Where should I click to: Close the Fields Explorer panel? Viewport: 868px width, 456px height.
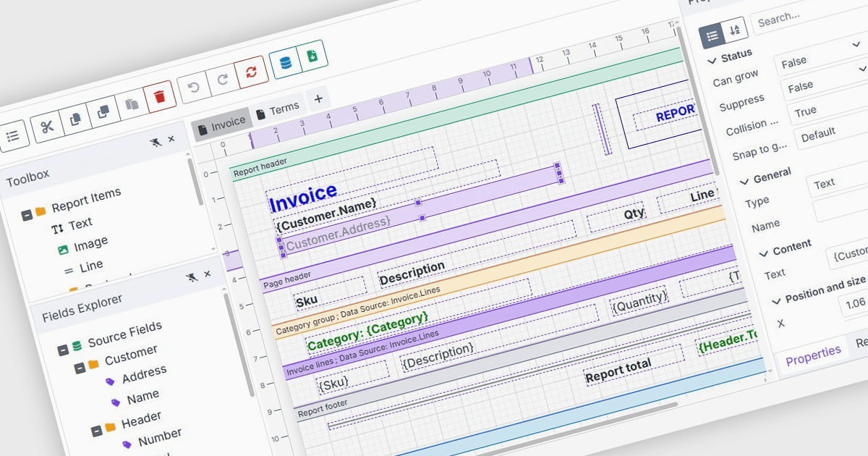[x=207, y=274]
